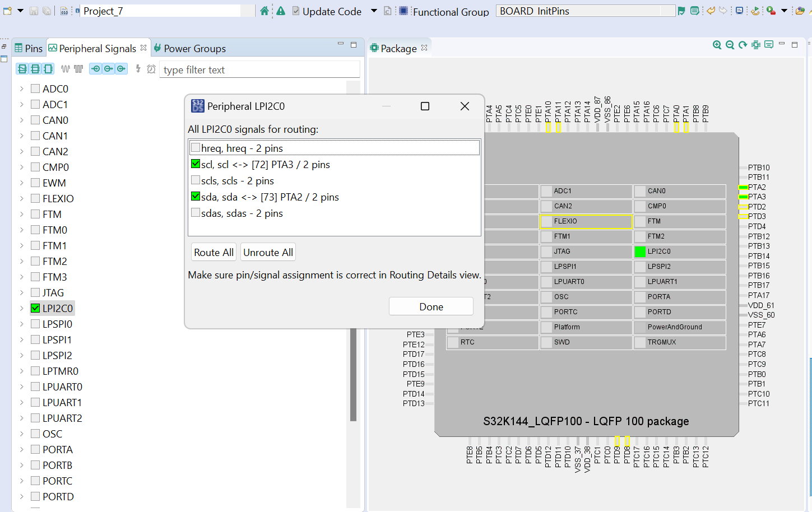This screenshot has height=512, width=812.
Task: Click the green run icon with the red toolbox
Action: pos(771,11)
